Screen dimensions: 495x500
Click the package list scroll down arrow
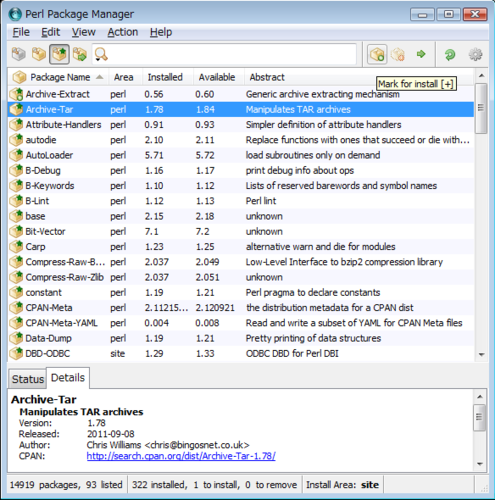tap(481, 355)
